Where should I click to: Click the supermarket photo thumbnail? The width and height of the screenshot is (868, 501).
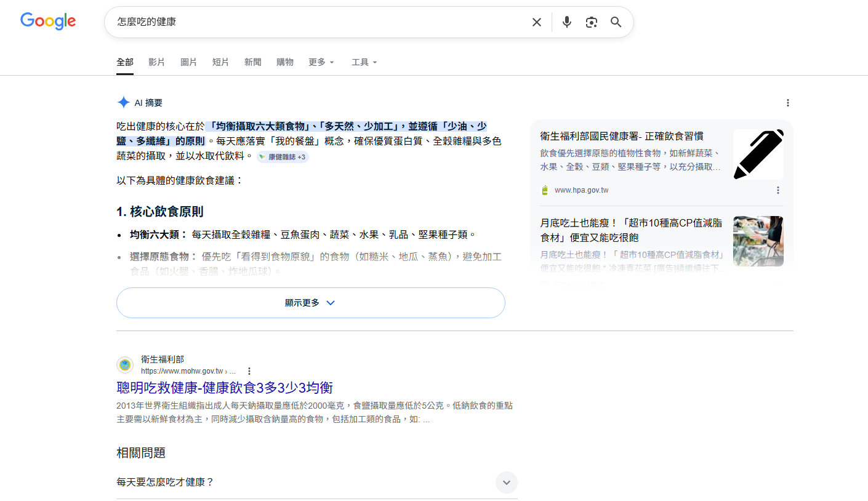pyautogui.click(x=758, y=241)
